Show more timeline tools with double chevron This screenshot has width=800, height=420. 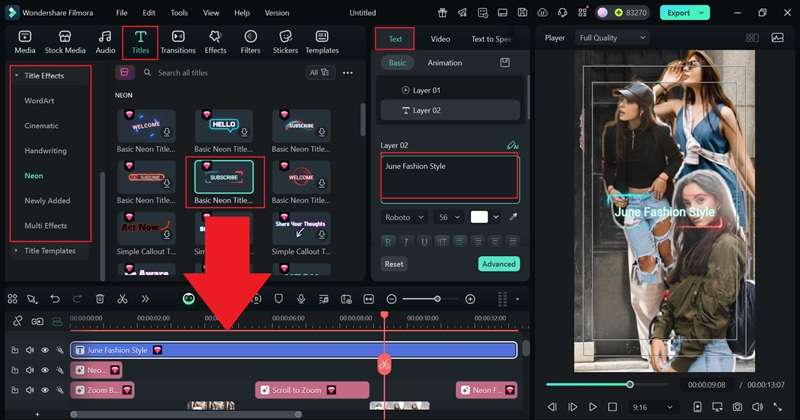[145, 299]
